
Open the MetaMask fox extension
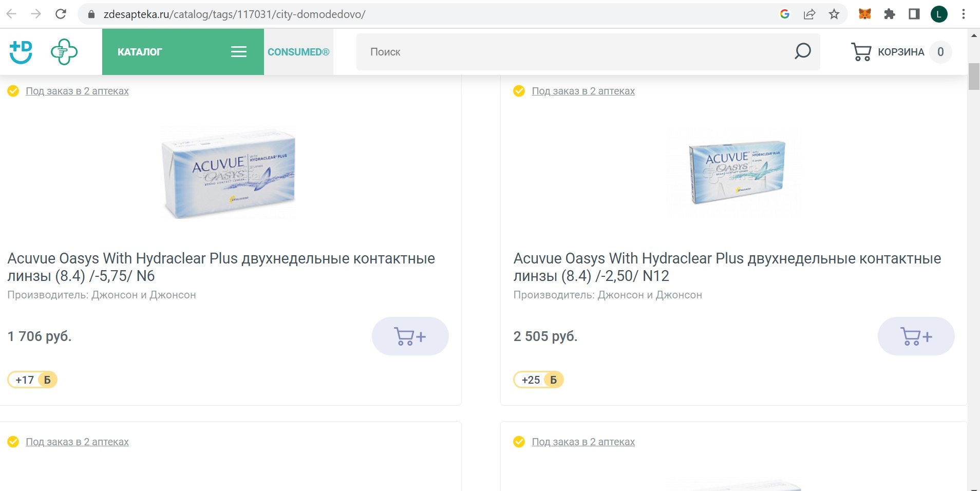coord(865,14)
